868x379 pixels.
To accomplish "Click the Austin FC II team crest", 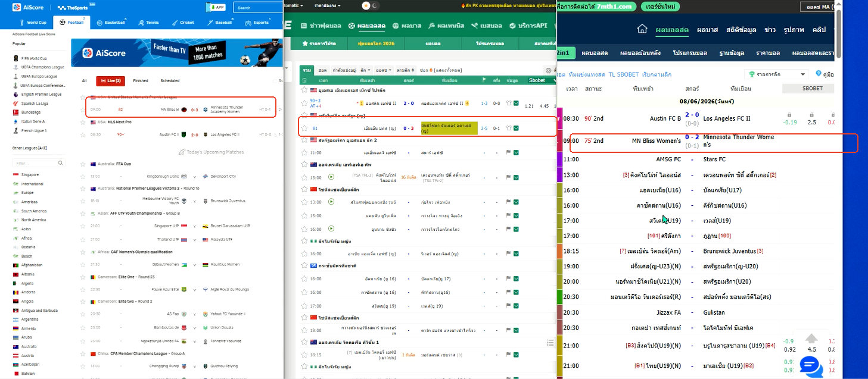I will (184, 134).
